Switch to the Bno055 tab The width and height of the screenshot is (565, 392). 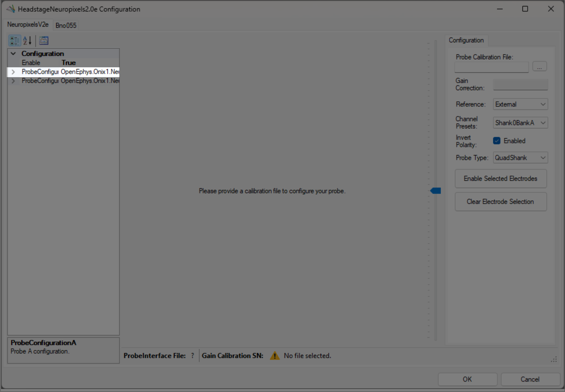pyautogui.click(x=66, y=25)
